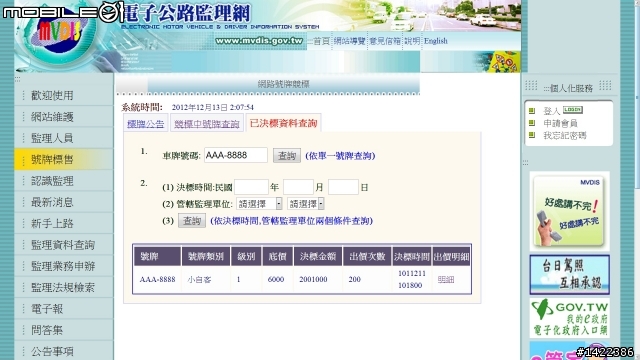The width and height of the screenshot is (640, 360).
Task: Click the AAA-8888 plate cell in results
Action: click(x=157, y=280)
